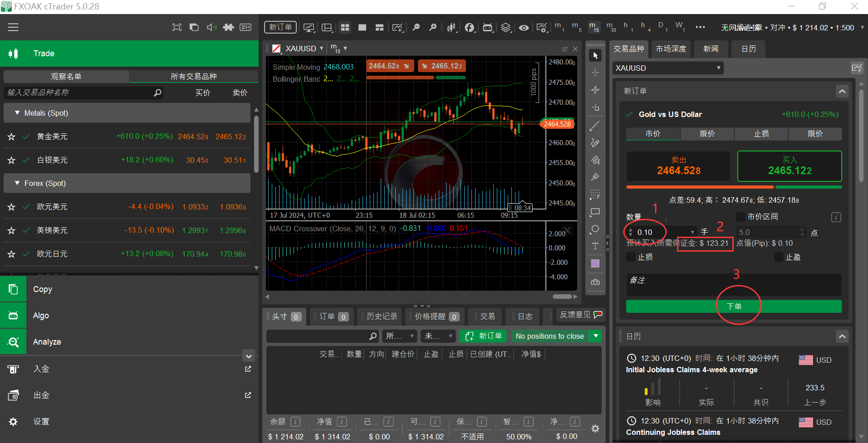Open the plugins puzzle-piece icon
Viewport: 868px width, 443px height.
[x=229, y=27]
